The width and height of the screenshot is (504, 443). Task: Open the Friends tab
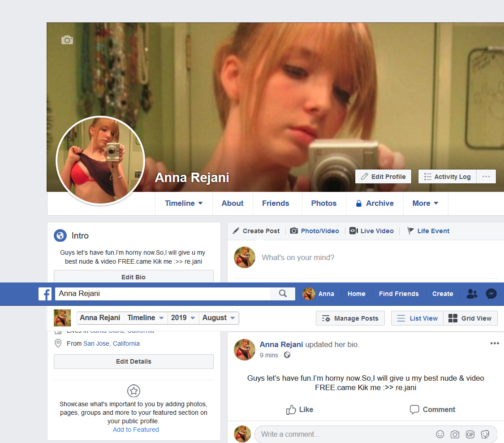coord(276,203)
